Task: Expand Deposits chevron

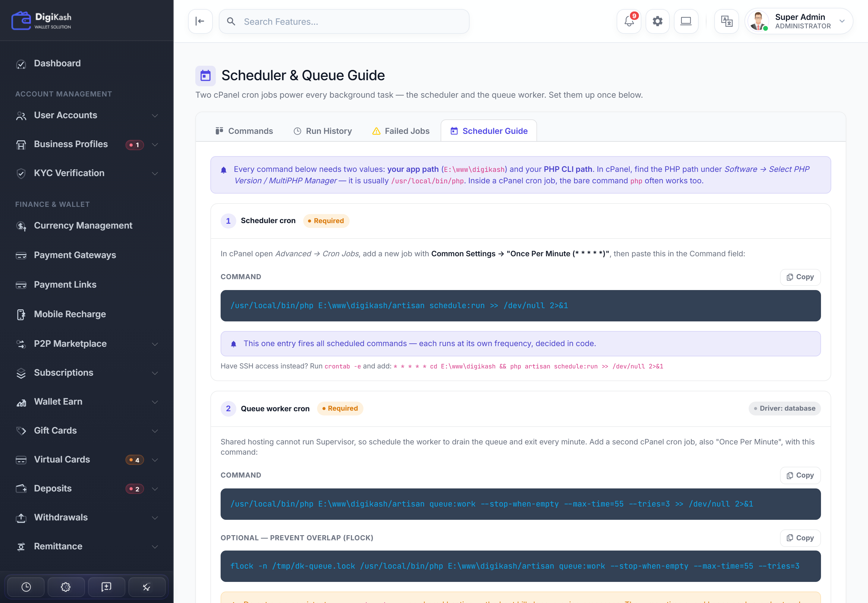Action: (155, 489)
